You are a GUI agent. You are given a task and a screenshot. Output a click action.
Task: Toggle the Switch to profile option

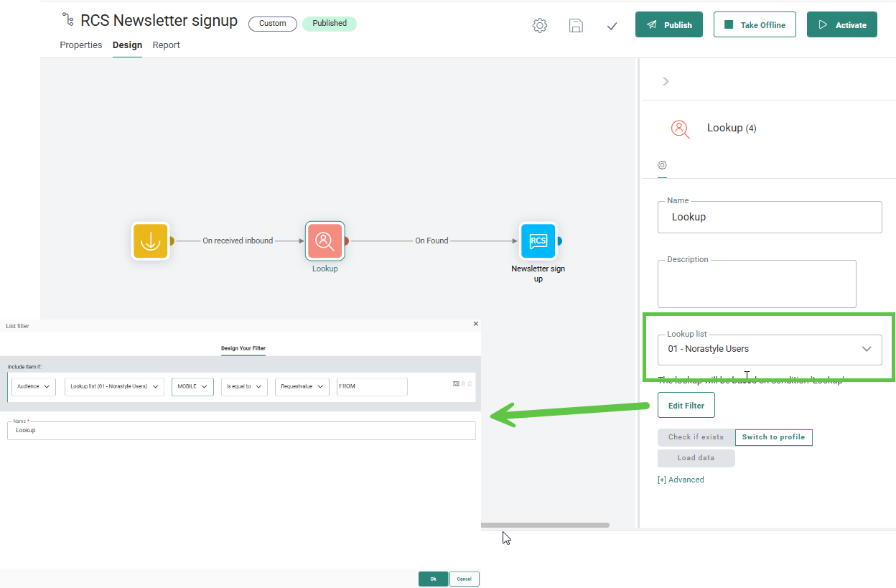773,437
